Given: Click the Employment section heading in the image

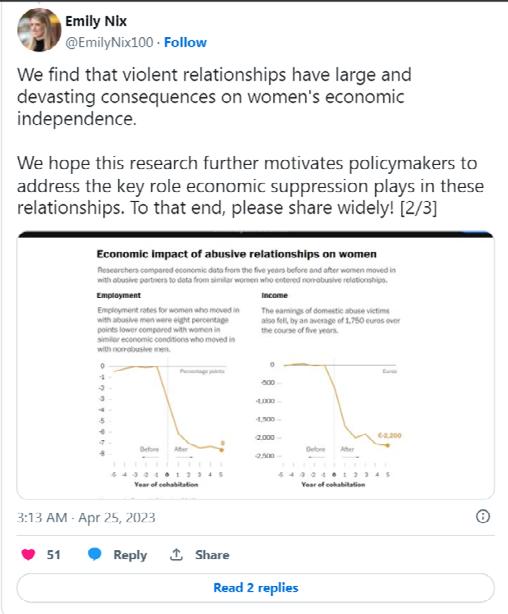Looking at the screenshot, I should 119,295.
